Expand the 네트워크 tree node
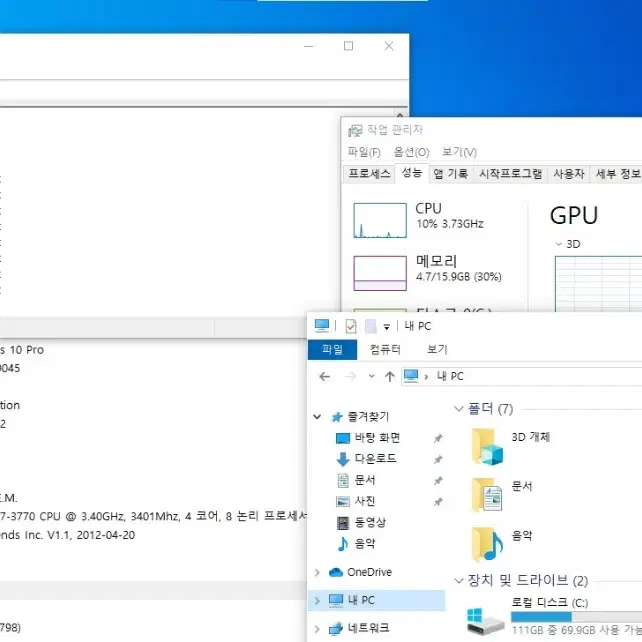 coord(317,628)
